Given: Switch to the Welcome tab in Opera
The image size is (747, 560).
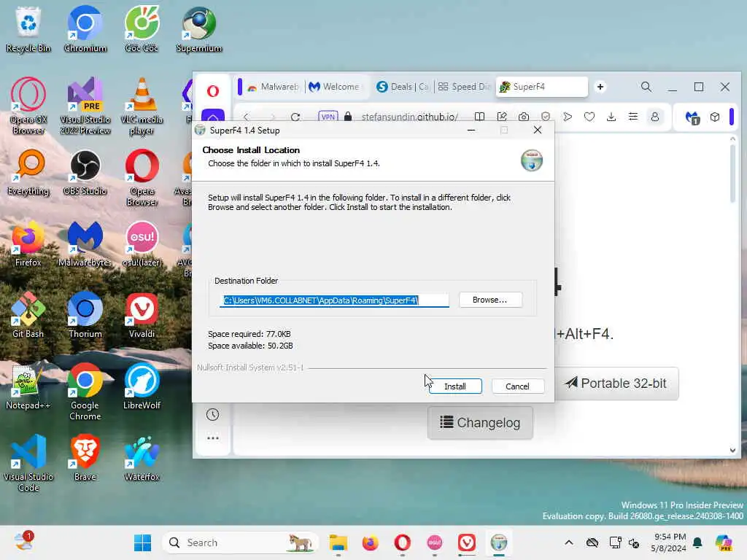Looking at the screenshot, I should [335, 87].
